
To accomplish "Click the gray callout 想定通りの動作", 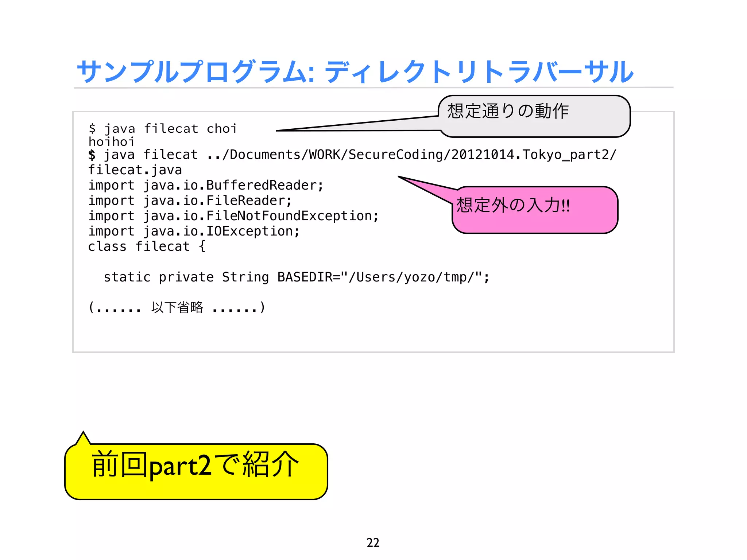I will 534,117.
